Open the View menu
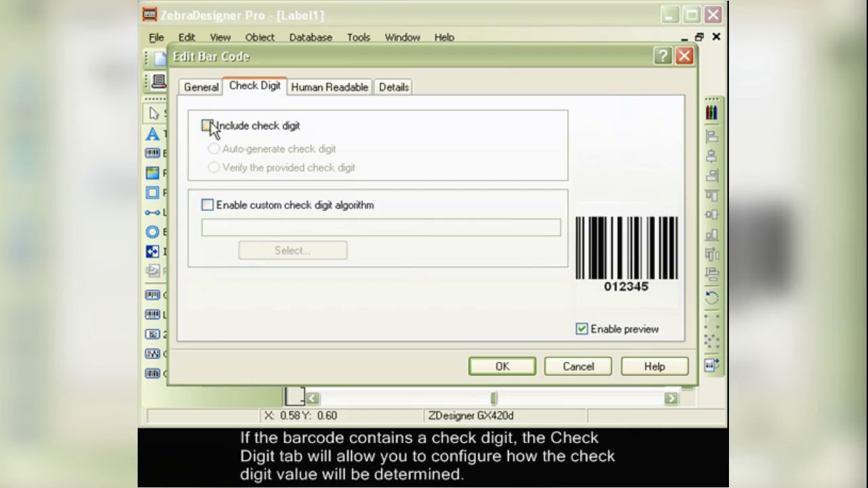 [220, 37]
